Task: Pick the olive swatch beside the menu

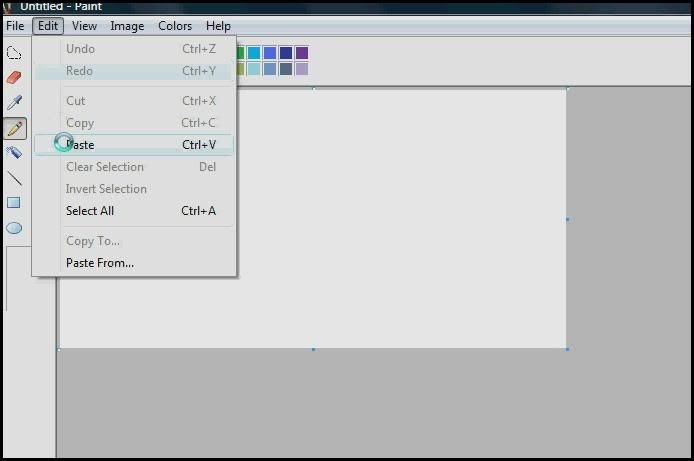Action: tap(241, 69)
